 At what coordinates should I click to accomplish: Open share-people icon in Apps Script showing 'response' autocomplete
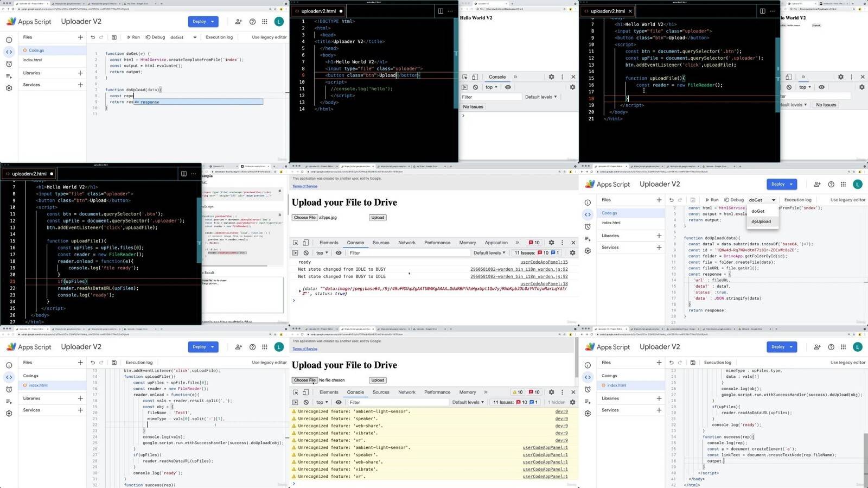pyautogui.click(x=238, y=22)
